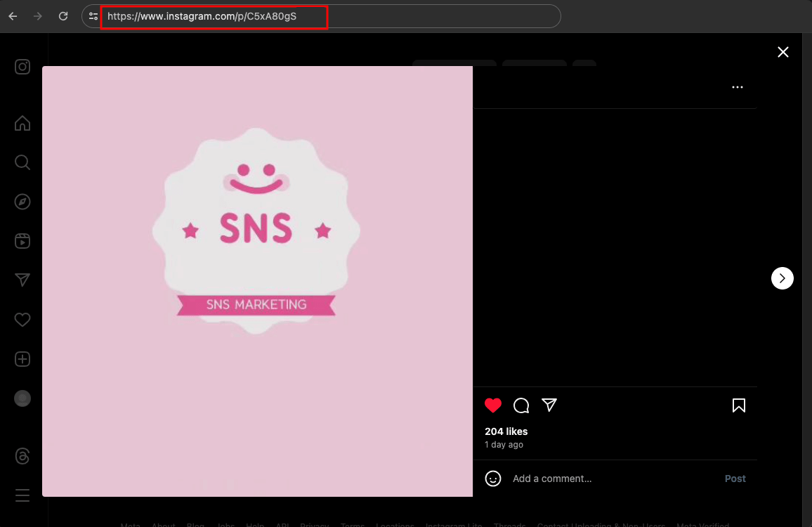Screen dimensions: 812x527
Task: Open Instagram logo in the sidebar
Action: coord(22,67)
